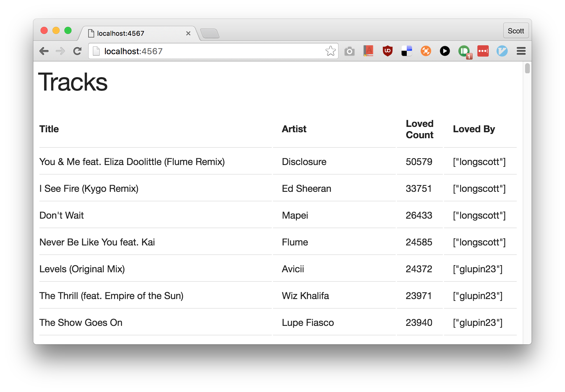Click the Ed Sheeran artist cell
This screenshot has height=392, width=565.
306,189
